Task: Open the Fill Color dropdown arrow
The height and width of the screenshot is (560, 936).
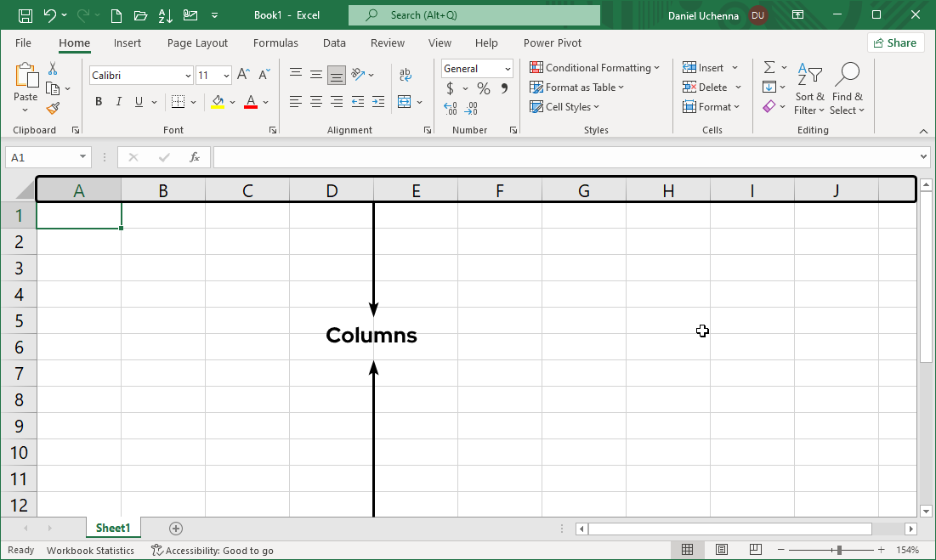Action: pyautogui.click(x=233, y=101)
